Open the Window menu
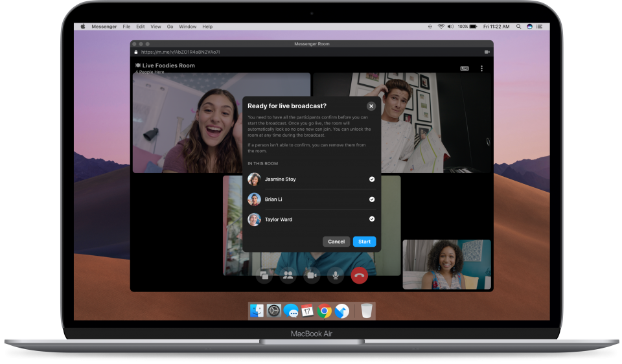The image size is (622, 364). (187, 27)
